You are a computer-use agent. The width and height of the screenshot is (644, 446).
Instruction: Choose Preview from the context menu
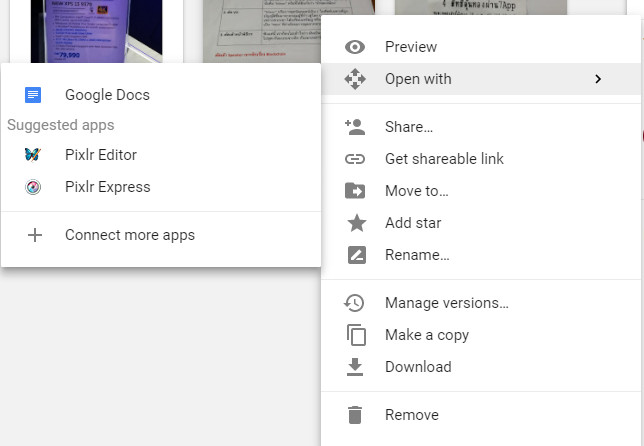coord(481,47)
